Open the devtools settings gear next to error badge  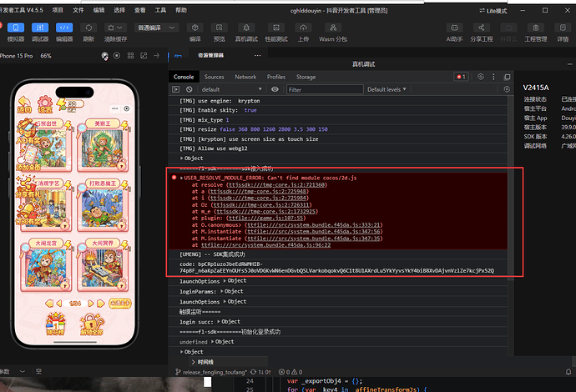pos(481,77)
